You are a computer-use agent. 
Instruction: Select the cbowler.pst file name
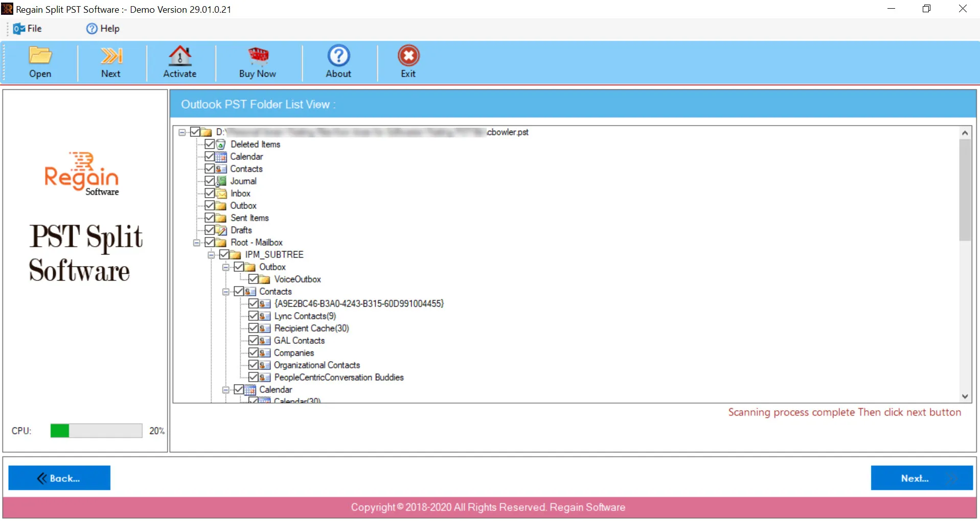click(508, 132)
